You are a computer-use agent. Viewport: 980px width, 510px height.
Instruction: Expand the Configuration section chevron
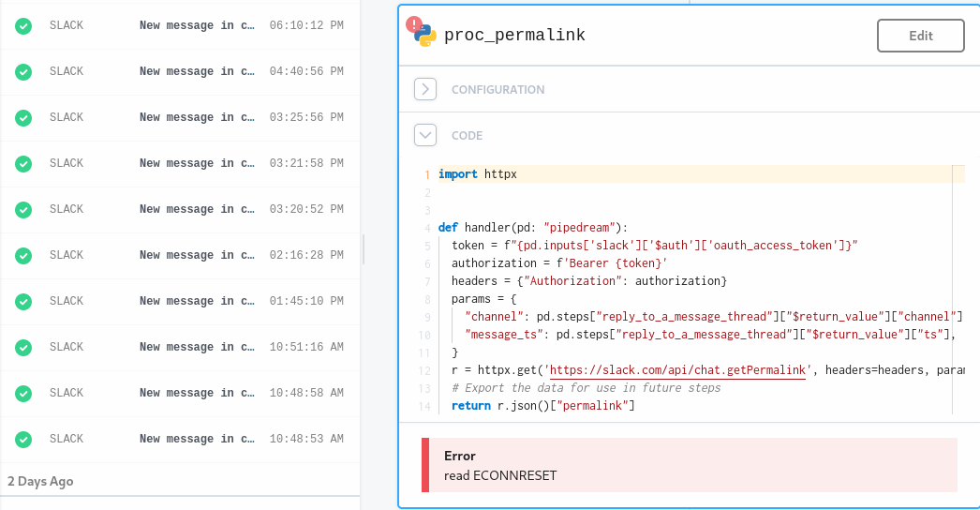[x=425, y=90]
